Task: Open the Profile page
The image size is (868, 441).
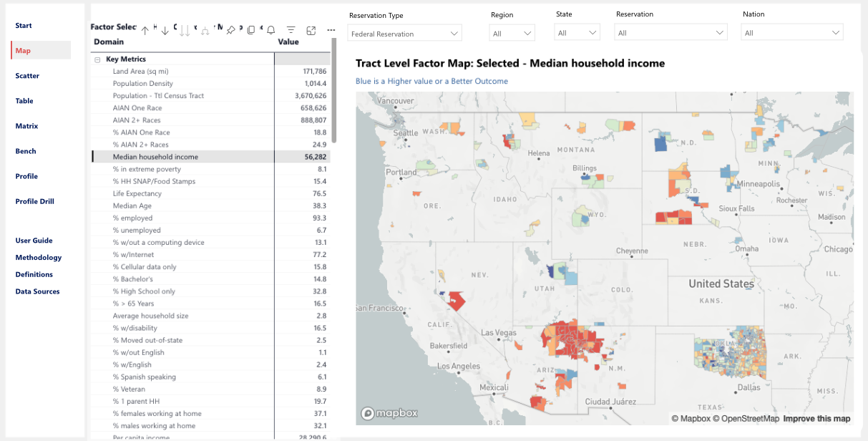Action: tap(26, 176)
